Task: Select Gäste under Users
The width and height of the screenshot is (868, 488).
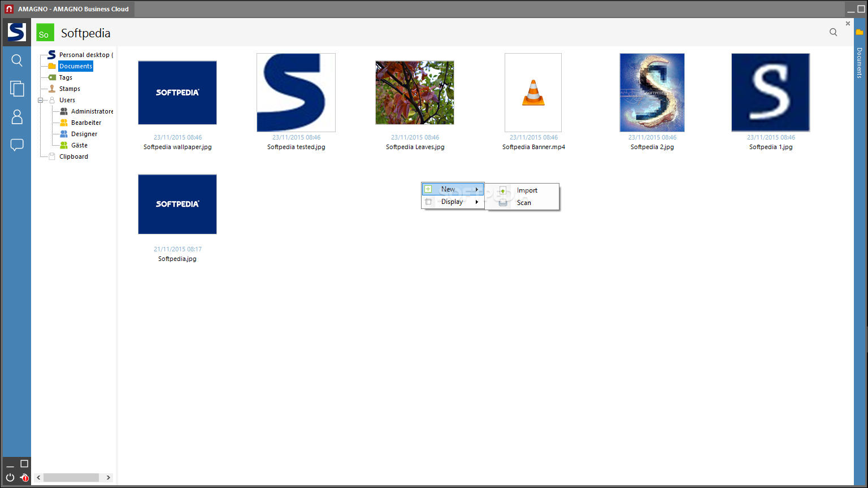Action: (x=79, y=145)
